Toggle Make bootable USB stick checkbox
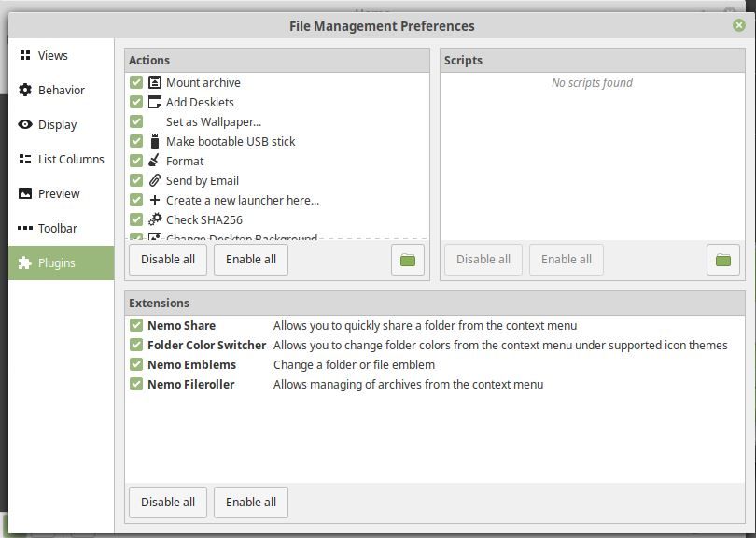Image resolution: width=756 pixels, height=538 pixels. (136, 141)
